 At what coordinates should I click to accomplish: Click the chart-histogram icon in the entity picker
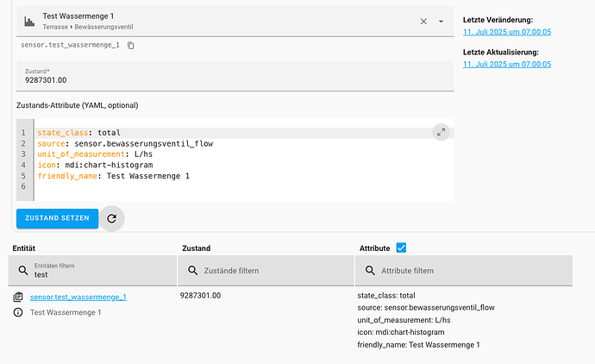click(28, 22)
